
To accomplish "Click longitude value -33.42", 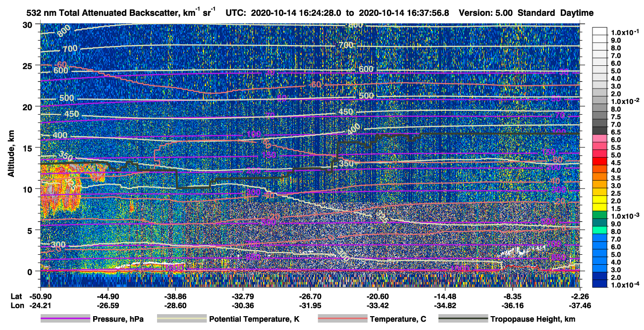I will 377,306.
